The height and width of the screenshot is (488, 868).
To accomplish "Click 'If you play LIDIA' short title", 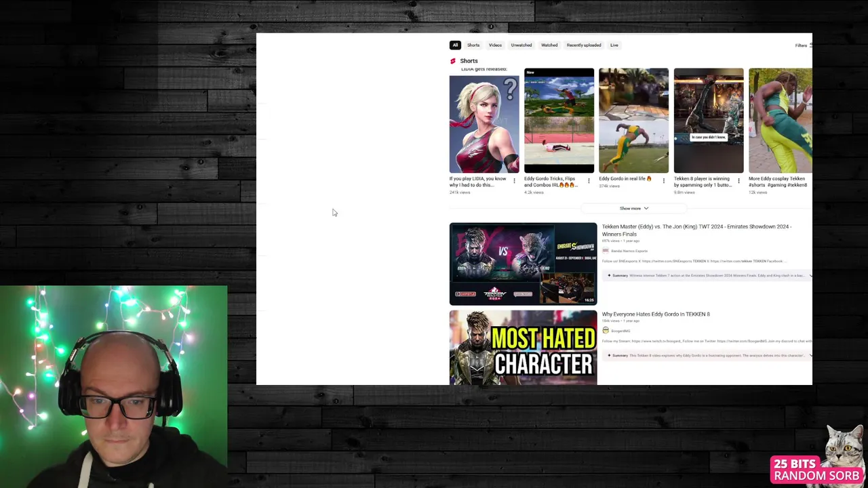I will [478, 182].
